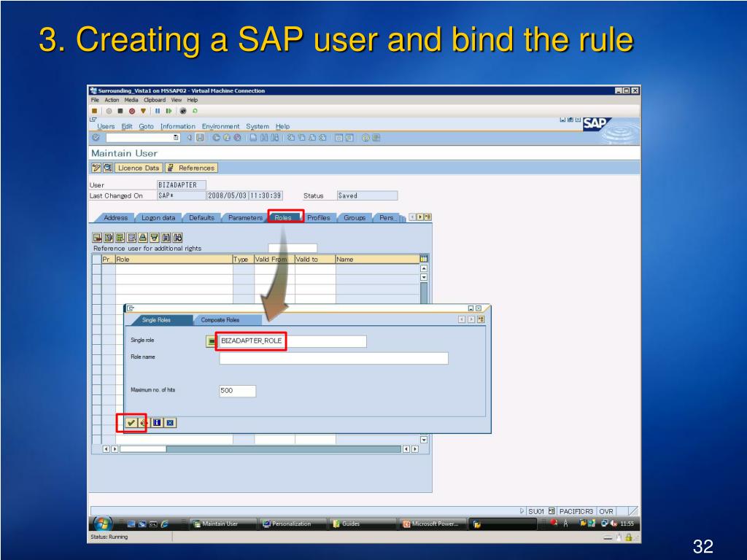The image size is (747, 560).
Task: Click the Valid From column header
Action: click(x=274, y=259)
